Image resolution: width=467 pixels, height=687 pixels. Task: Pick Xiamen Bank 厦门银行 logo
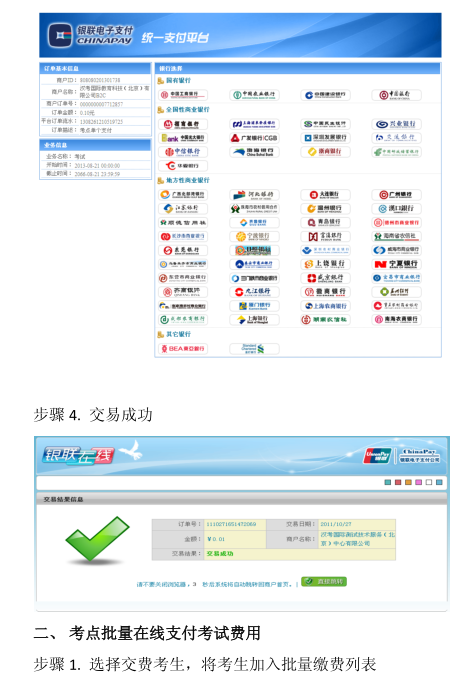coord(254,306)
